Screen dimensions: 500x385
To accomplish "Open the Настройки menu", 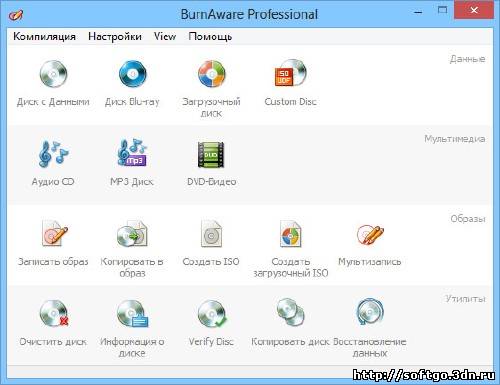I will click(115, 36).
